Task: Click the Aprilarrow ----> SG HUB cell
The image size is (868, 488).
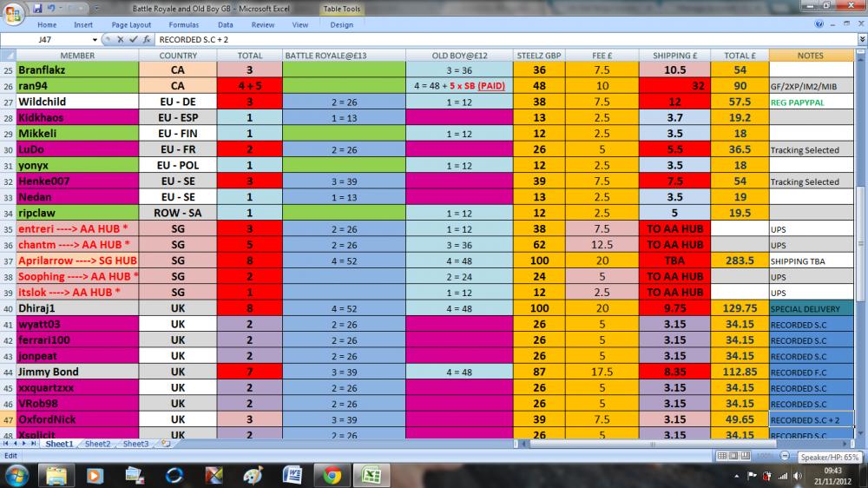Action: click(77, 260)
